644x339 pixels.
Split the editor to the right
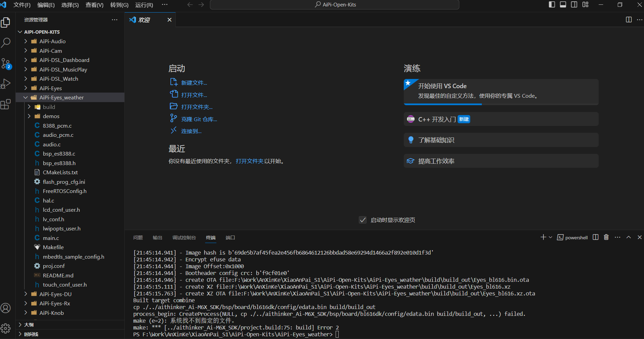[x=629, y=20]
